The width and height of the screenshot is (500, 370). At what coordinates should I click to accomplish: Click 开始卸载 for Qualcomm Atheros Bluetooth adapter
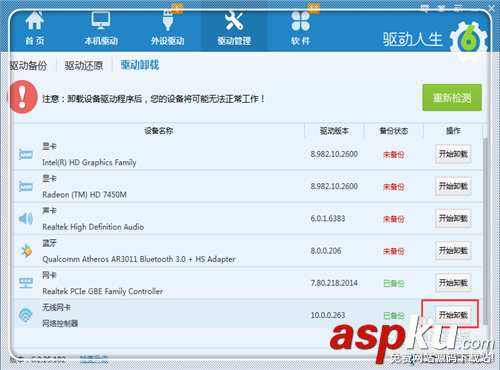tap(453, 251)
